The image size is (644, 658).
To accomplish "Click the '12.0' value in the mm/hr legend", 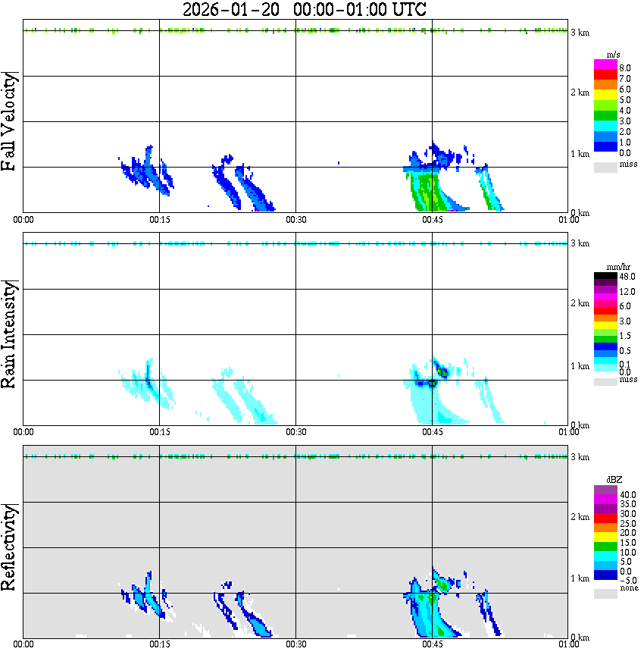I will (x=627, y=292).
